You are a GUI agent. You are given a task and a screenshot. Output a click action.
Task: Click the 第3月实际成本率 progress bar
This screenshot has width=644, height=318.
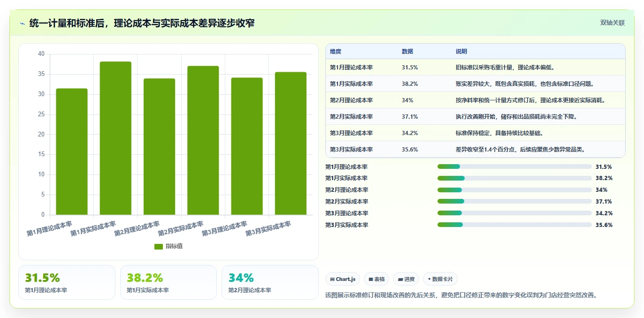pyautogui.click(x=514, y=225)
